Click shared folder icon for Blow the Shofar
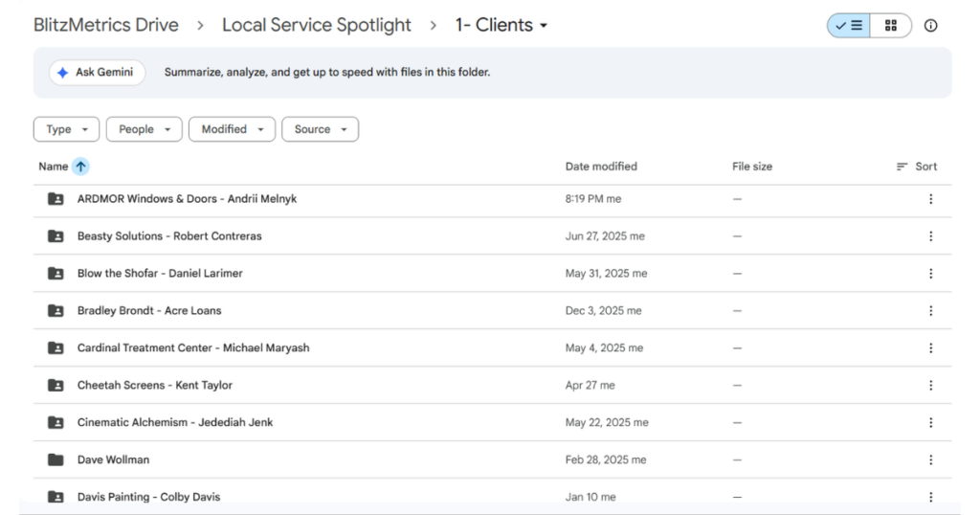This screenshot has width=980, height=515. point(56,273)
